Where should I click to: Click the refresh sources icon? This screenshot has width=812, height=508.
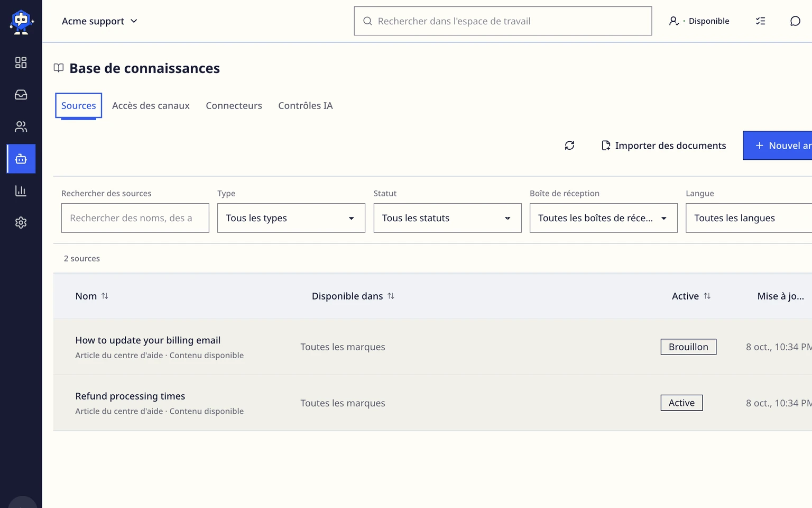tap(569, 146)
